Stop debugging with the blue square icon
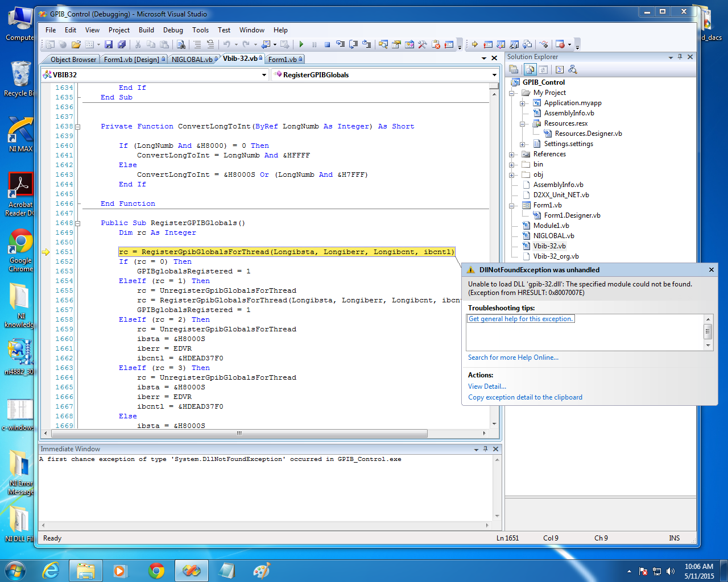This screenshot has height=582, width=728. 327,44
